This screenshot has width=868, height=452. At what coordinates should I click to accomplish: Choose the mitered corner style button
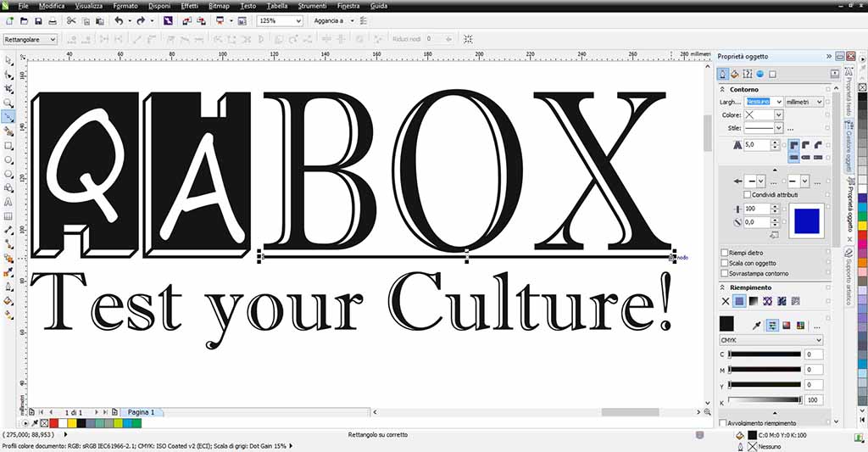pyautogui.click(x=793, y=145)
